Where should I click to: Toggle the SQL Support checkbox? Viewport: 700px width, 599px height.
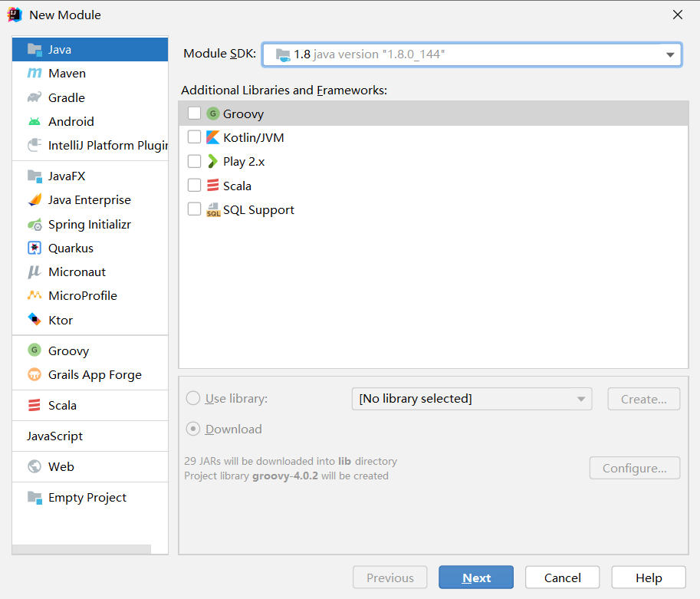coord(194,209)
